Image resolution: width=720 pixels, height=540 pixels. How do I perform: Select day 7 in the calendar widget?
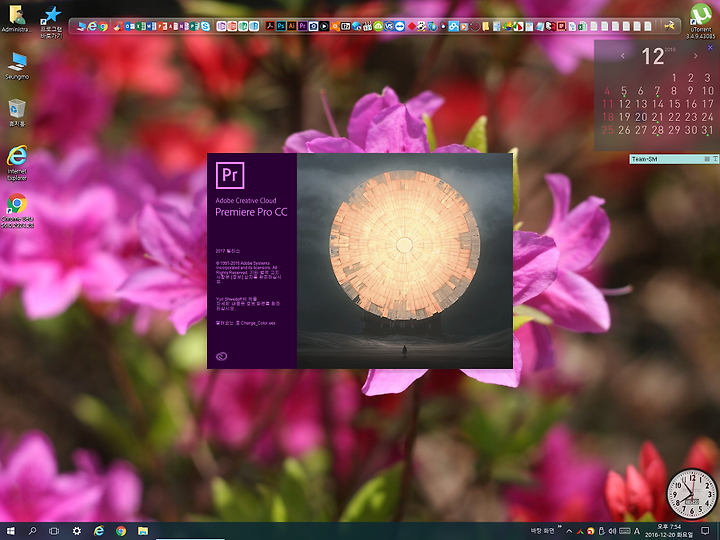tap(658, 91)
